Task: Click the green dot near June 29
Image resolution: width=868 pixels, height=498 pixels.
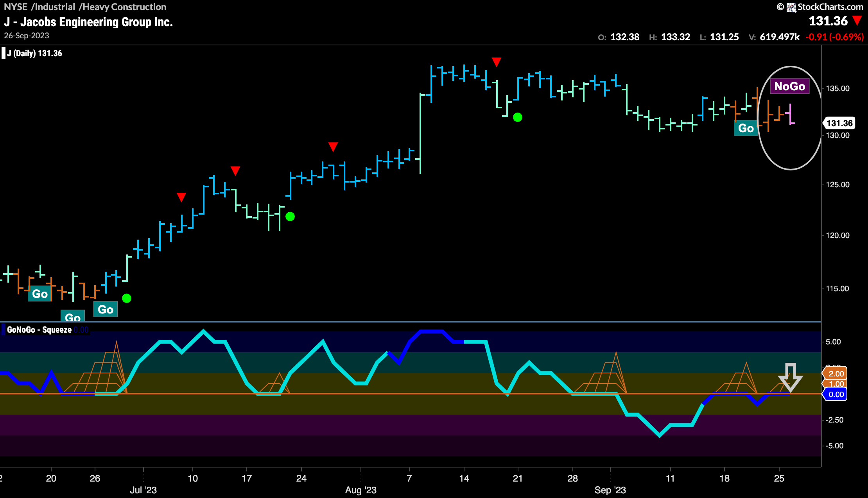Action: [x=127, y=298]
